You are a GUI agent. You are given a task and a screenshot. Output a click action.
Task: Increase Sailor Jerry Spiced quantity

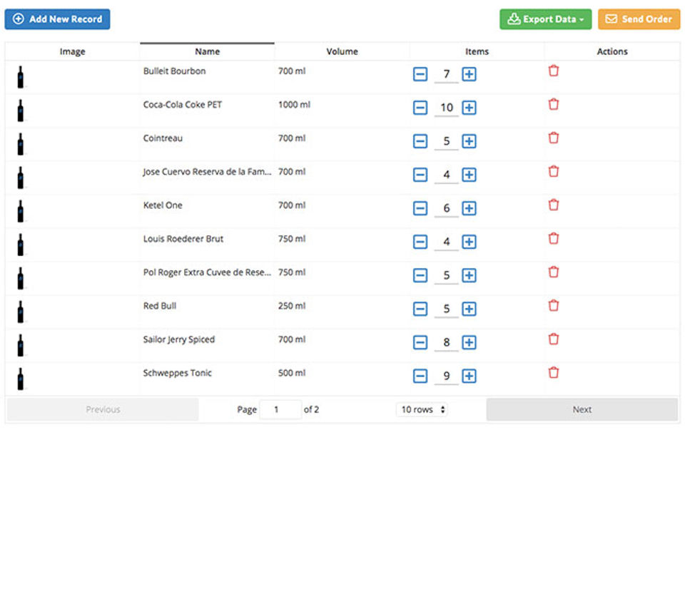tap(469, 343)
